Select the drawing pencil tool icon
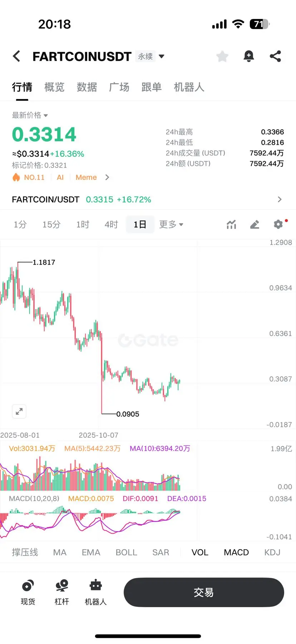The height and width of the screenshot is (644, 296). tap(255, 225)
